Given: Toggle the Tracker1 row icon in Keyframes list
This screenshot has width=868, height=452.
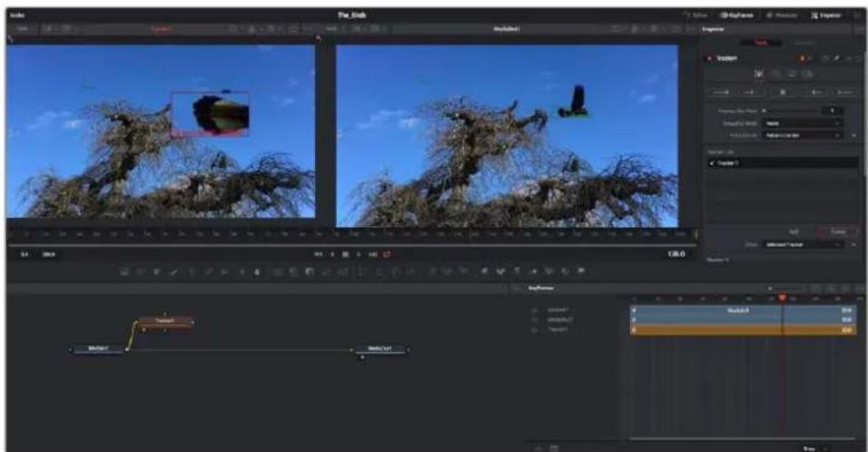Looking at the screenshot, I should [x=534, y=329].
